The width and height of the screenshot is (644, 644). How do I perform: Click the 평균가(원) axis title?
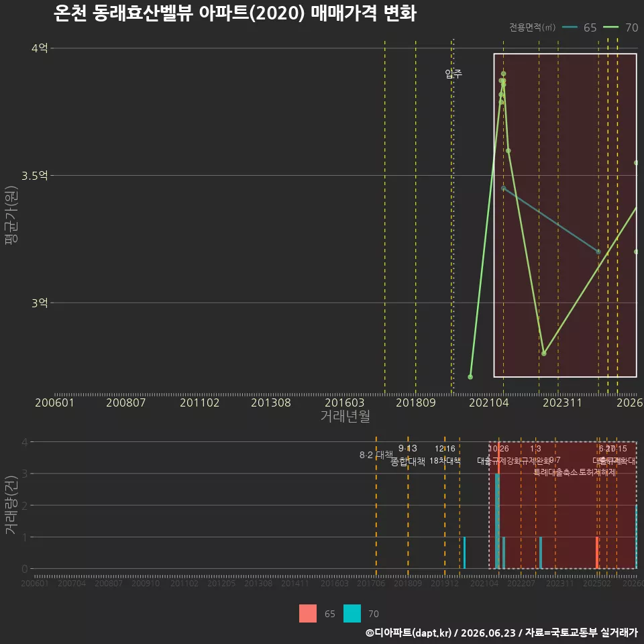[x=11, y=215]
